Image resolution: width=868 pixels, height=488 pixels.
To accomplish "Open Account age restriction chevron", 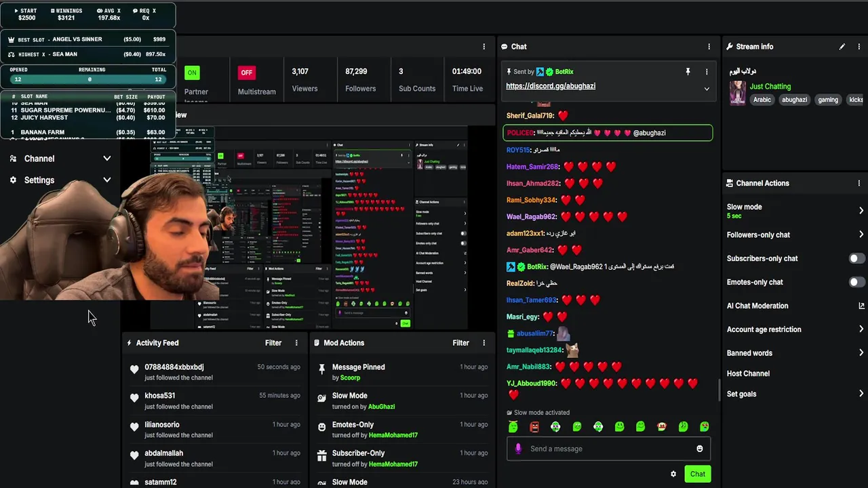I will click(861, 329).
